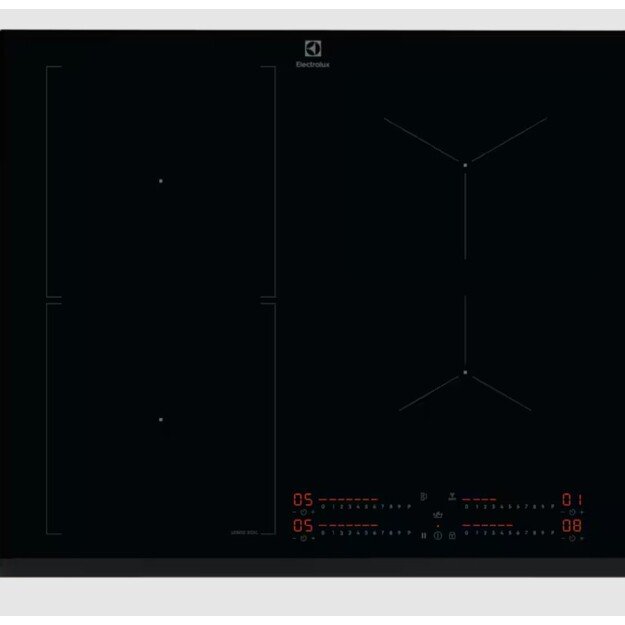
Task: Decrease timer with minus under 08 display
Action: tap(563, 538)
